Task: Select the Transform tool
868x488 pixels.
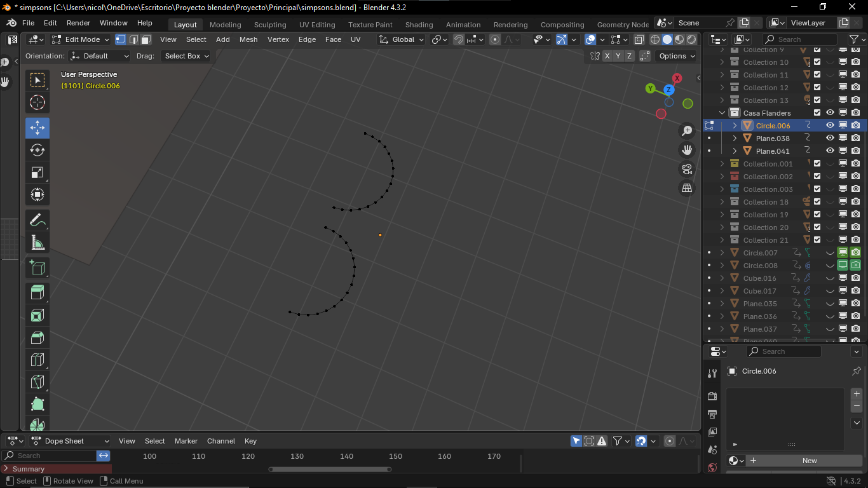Action: coord(37,194)
